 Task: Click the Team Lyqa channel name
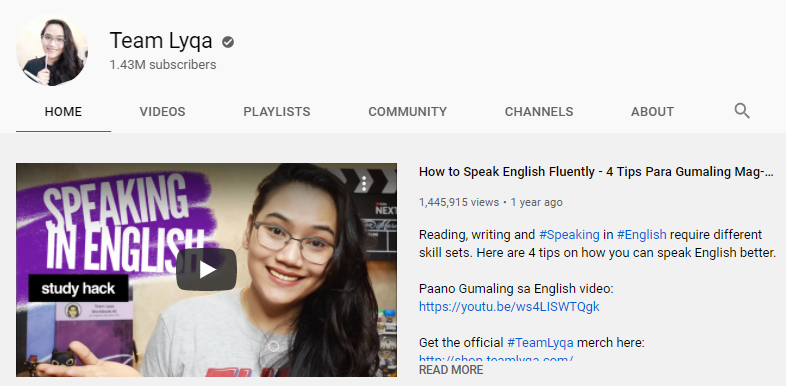coord(161,41)
